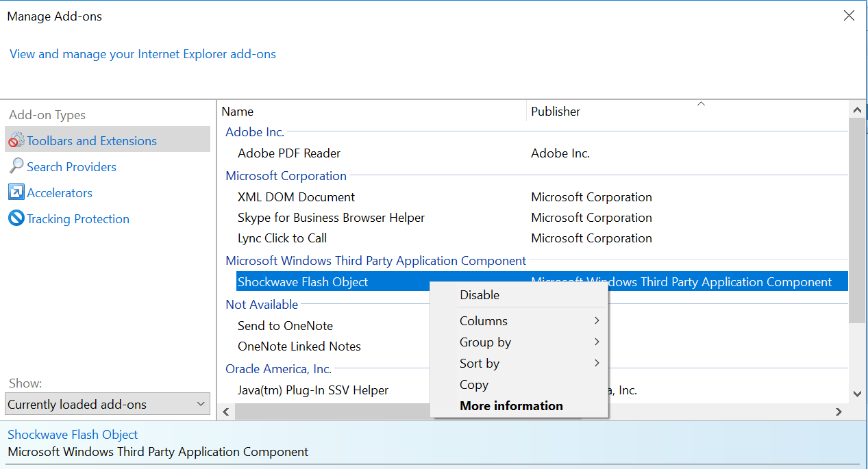Click the Accelerators arrow icon
Screen dimensions: 868x469
pos(16,192)
